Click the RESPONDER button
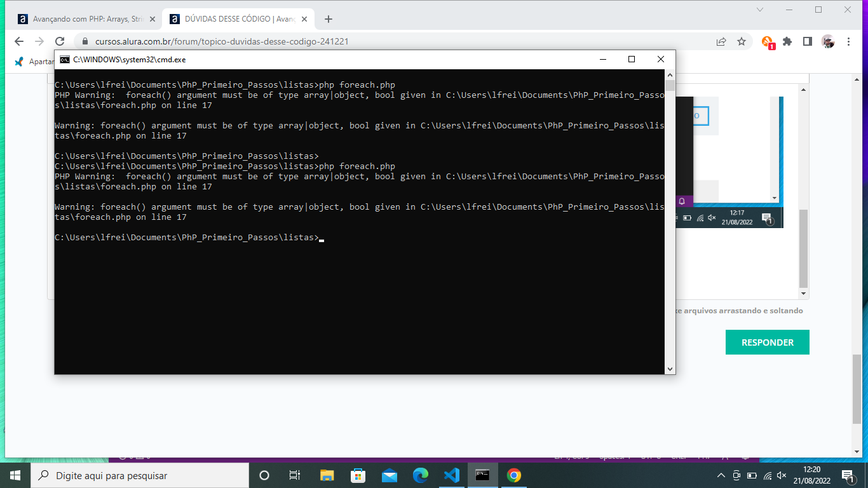 768,342
